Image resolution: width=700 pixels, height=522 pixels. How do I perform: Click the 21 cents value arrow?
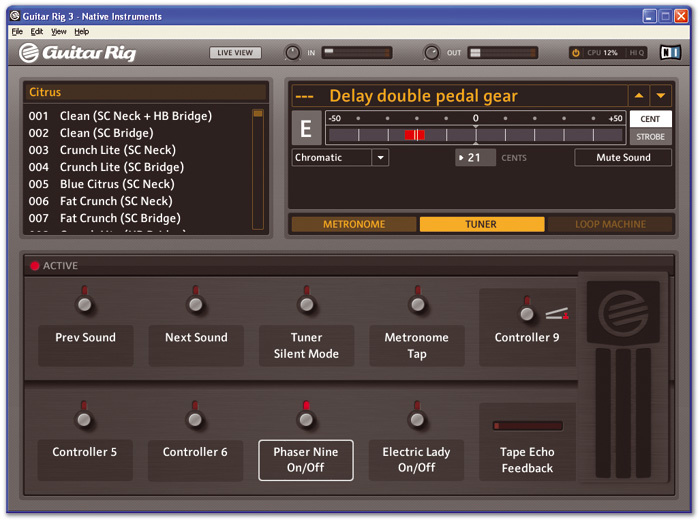(x=461, y=158)
